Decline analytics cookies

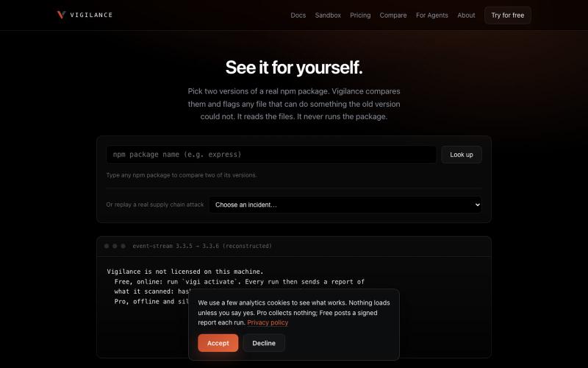click(x=264, y=343)
